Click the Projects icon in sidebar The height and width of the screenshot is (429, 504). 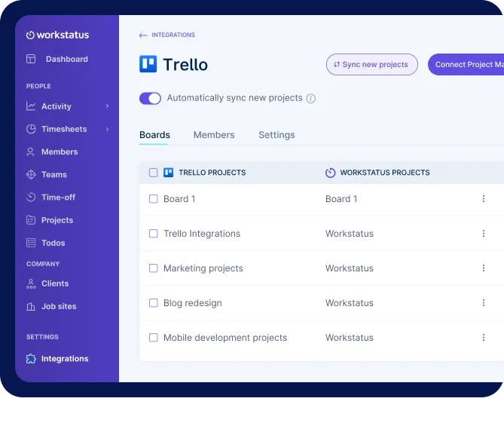(31, 220)
